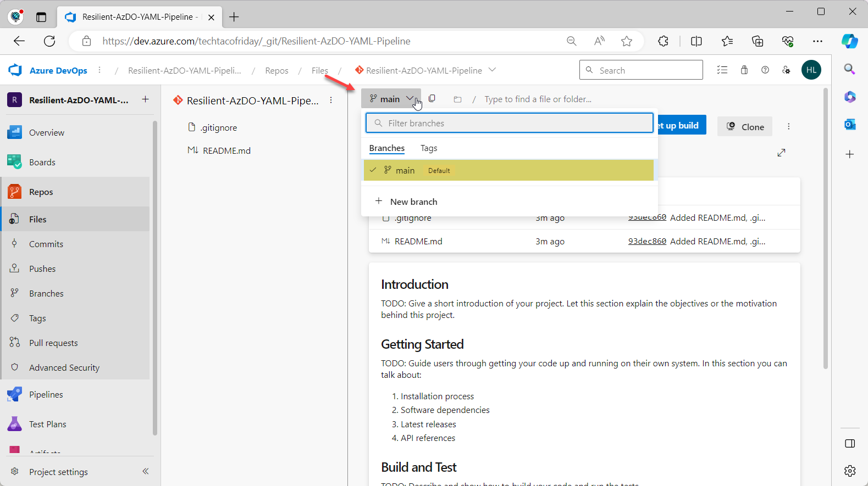Open Azure DevOps header more options
This screenshot has height=486, width=868.
pyautogui.click(x=99, y=70)
